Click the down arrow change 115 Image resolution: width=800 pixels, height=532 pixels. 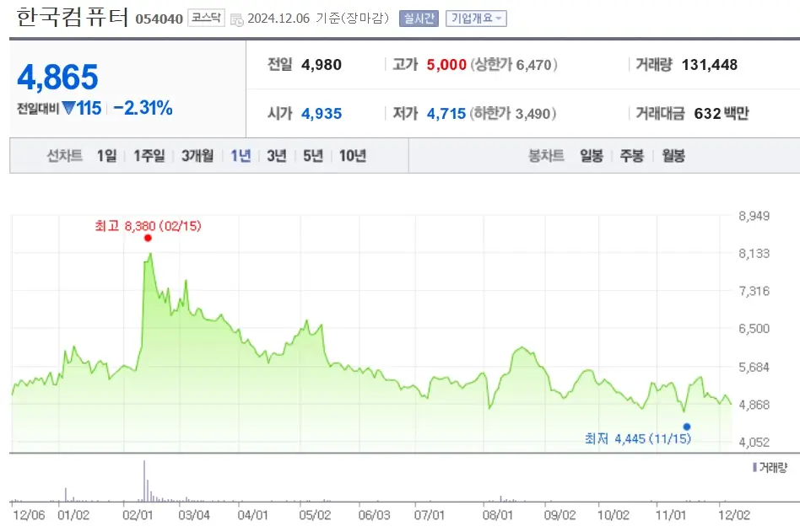point(82,108)
